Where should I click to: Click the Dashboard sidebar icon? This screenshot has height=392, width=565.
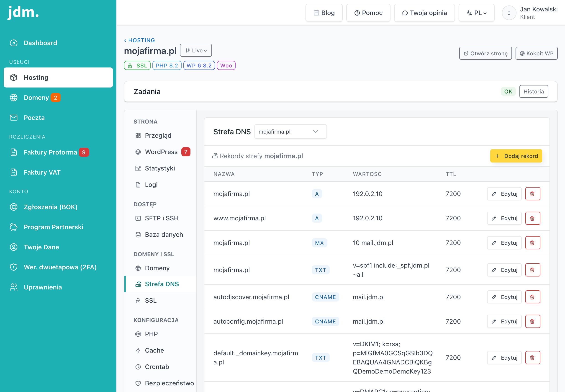click(x=14, y=43)
